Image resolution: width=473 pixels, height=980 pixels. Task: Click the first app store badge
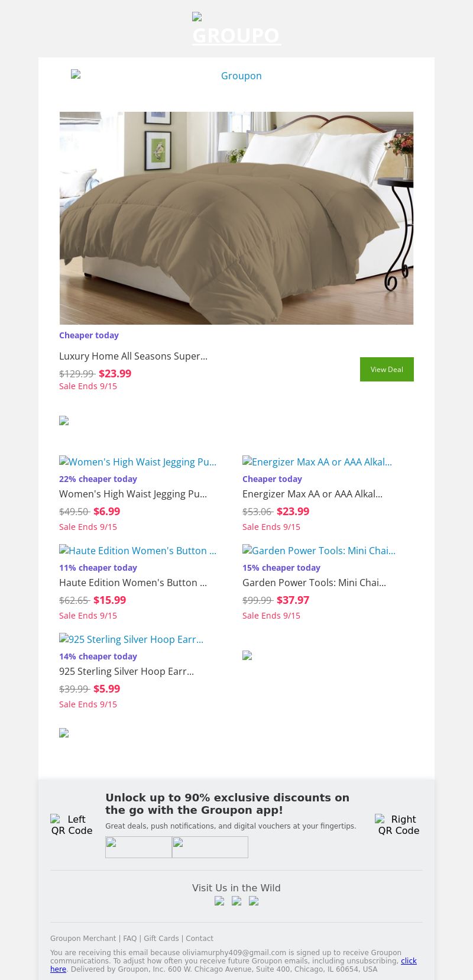(138, 847)
